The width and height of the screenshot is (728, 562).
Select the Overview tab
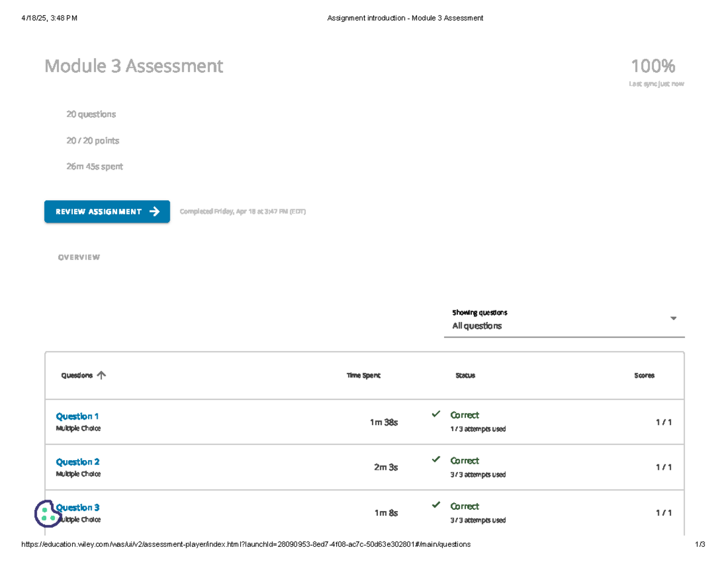pos(79,256)
